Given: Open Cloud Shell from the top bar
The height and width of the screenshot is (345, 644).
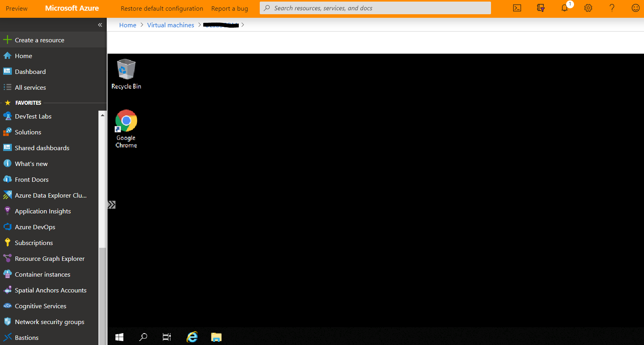Looking at the screenshot, I should click(517, 8).
